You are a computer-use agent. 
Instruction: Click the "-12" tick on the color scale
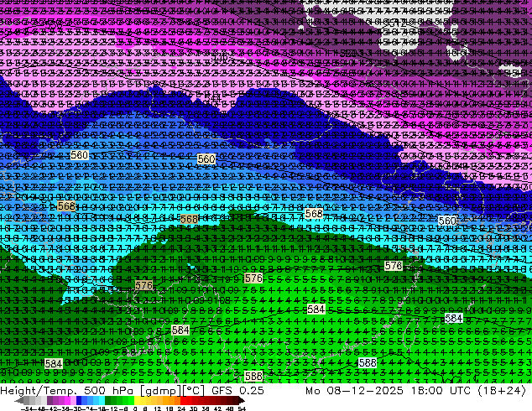pos(112,409)
